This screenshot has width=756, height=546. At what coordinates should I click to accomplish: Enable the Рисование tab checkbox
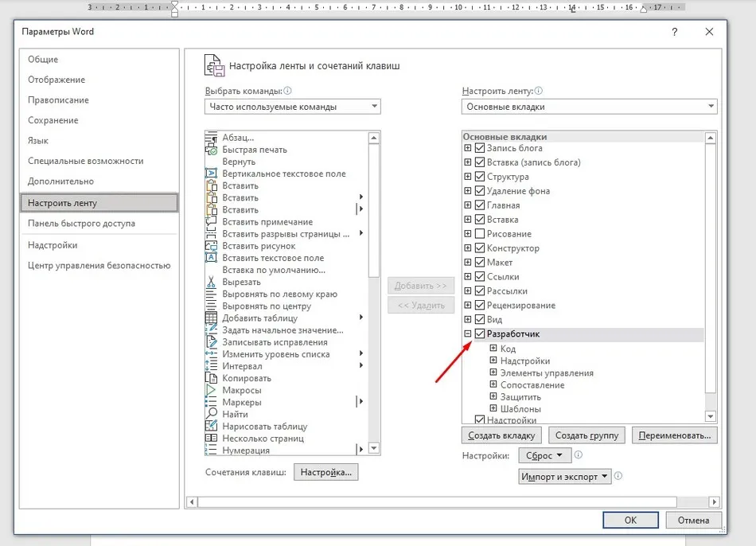coord(480,234)
